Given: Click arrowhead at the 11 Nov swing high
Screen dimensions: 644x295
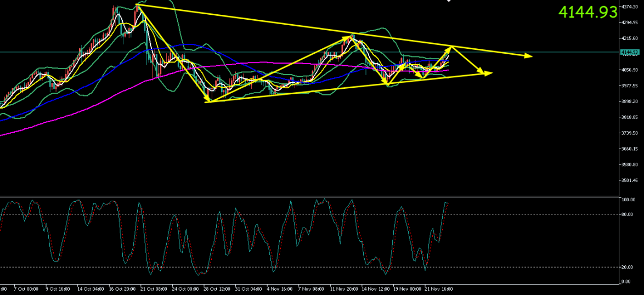Looking at the screenshot, I should tap(350, 37).
